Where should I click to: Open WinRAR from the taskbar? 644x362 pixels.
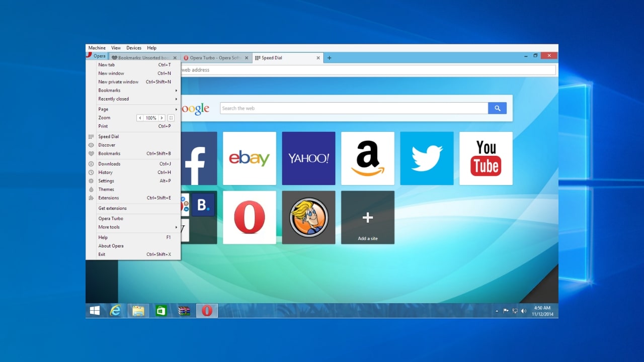click(184, 311)
